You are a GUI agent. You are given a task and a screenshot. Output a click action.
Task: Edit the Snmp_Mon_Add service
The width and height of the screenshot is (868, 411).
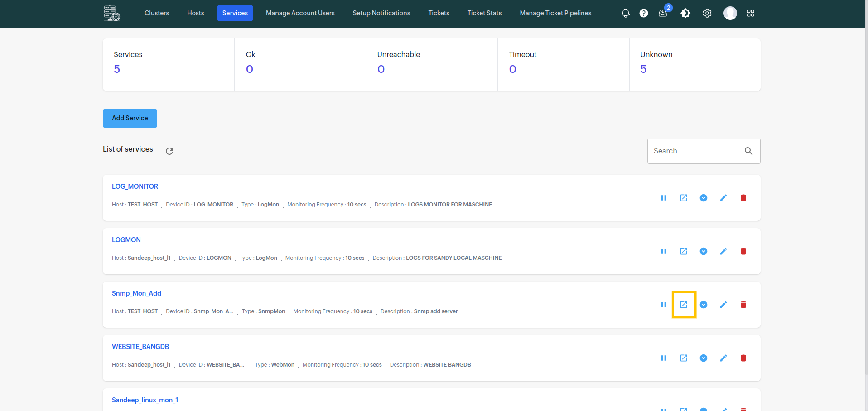pyautogui.click(x=723, y=305)
